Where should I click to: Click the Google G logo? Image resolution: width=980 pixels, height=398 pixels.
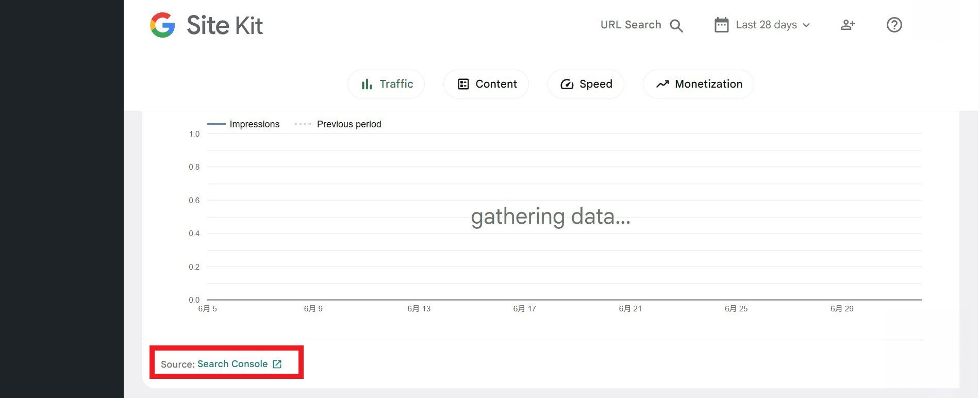coord(162,25)
